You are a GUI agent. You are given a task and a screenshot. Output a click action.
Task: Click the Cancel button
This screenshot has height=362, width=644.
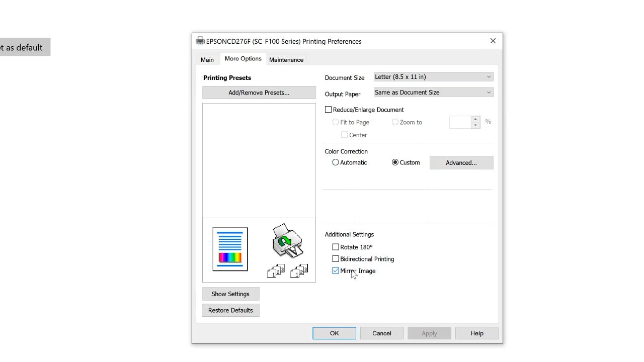[382, 333]
